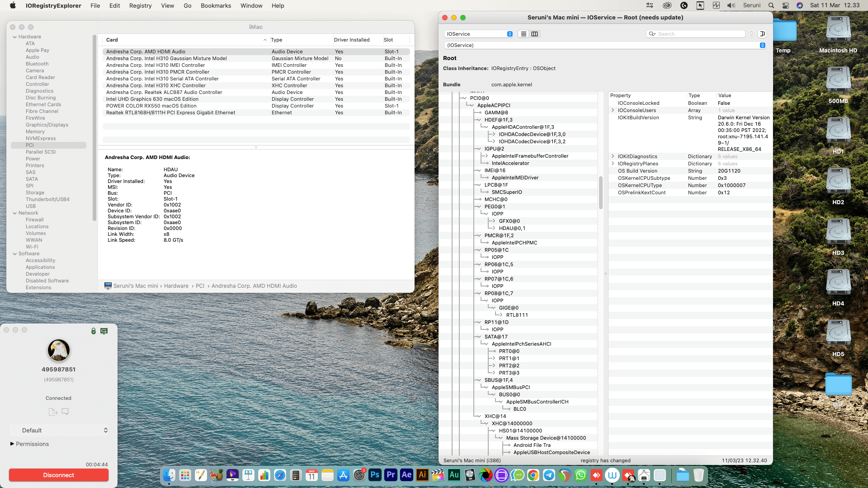The width and height of the screenshot is (868, 488).
Task: Open Google Chrome from the Dock
Action: coord(533,475)
